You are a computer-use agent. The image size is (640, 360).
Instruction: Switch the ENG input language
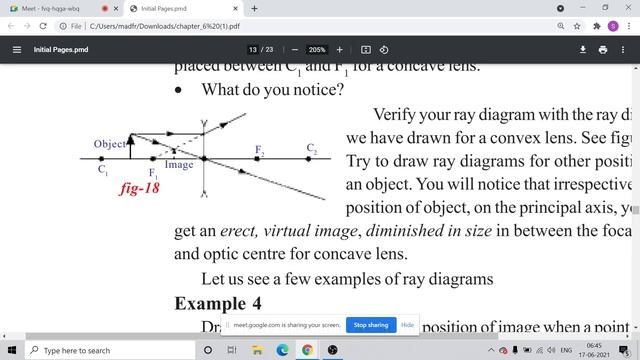tap(566, 350)
